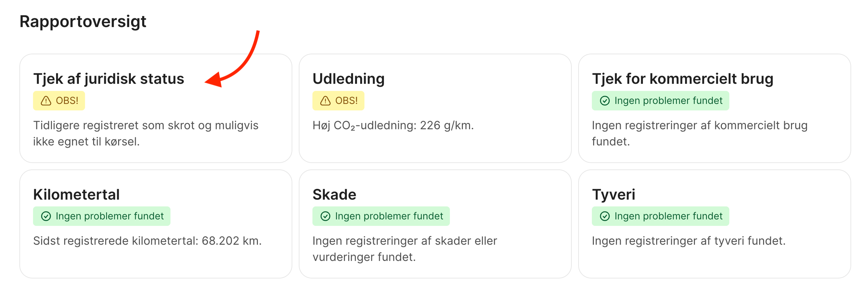Open the Skade card title

[x=335, y=194]
